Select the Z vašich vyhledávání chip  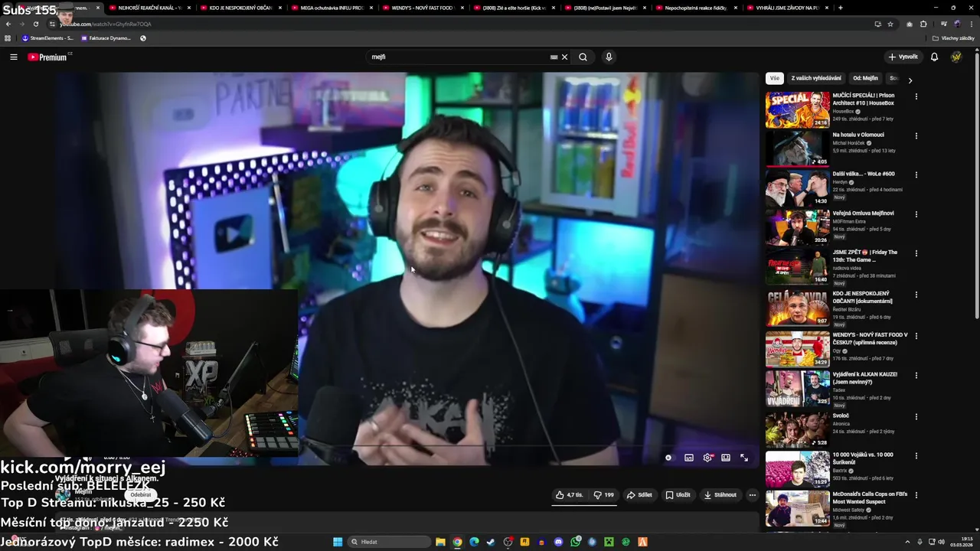click(x=816, y=78)
